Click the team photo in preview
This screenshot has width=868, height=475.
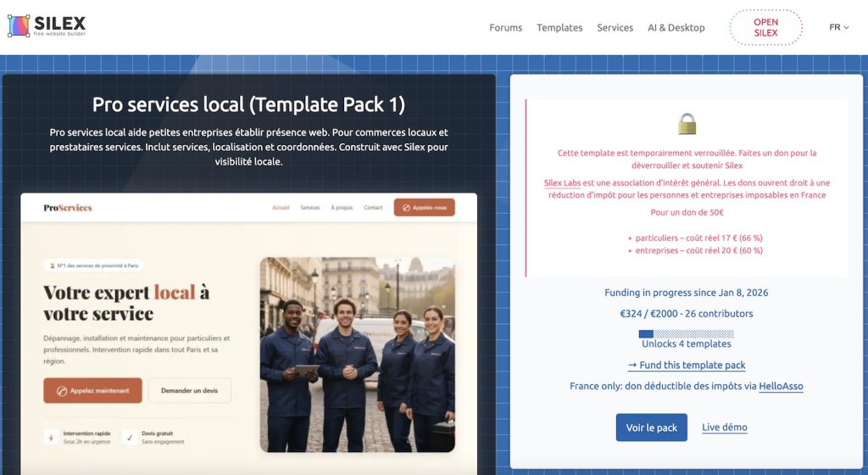(358, 355)
